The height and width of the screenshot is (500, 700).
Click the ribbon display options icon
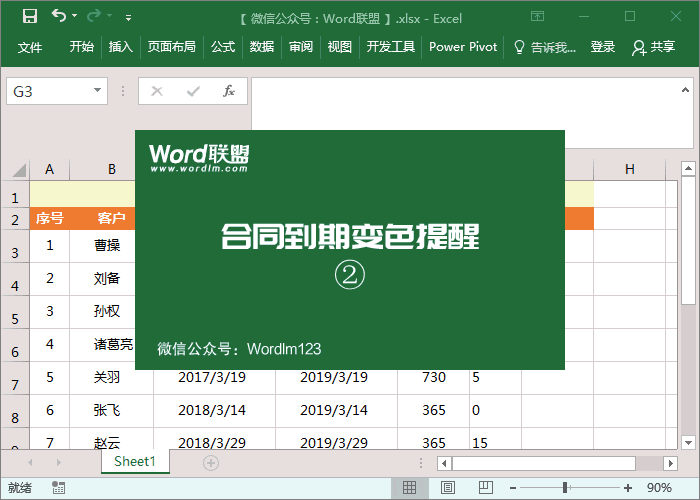(538, 16)
